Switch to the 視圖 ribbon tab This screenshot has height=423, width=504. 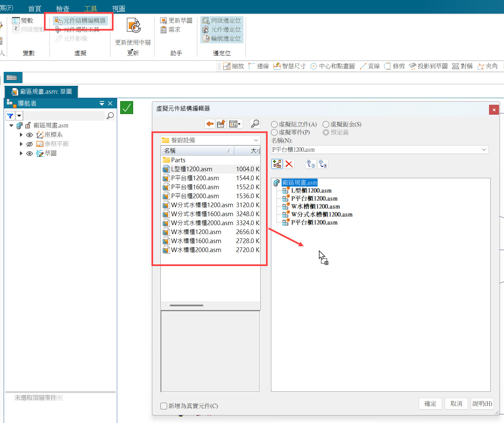(119, 9)
